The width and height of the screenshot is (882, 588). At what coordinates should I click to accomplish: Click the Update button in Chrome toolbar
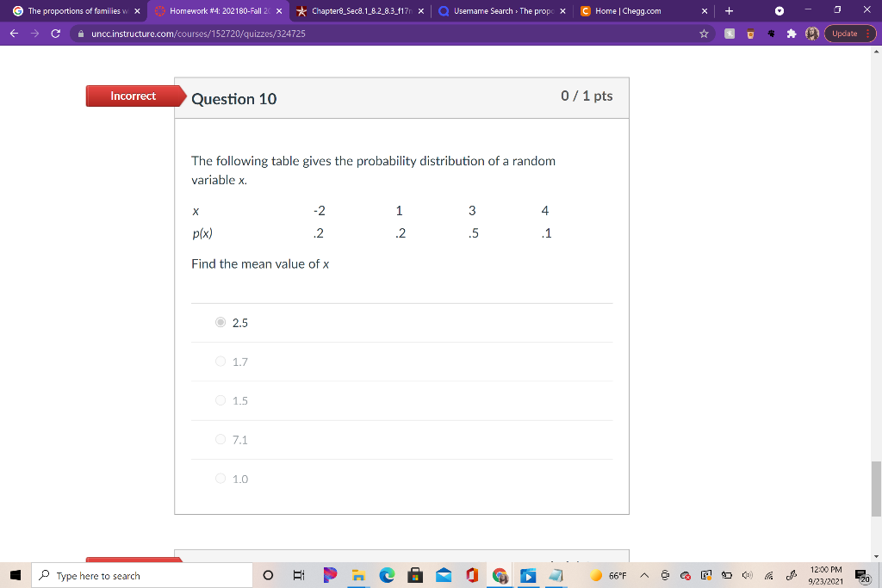click(850, 34)
